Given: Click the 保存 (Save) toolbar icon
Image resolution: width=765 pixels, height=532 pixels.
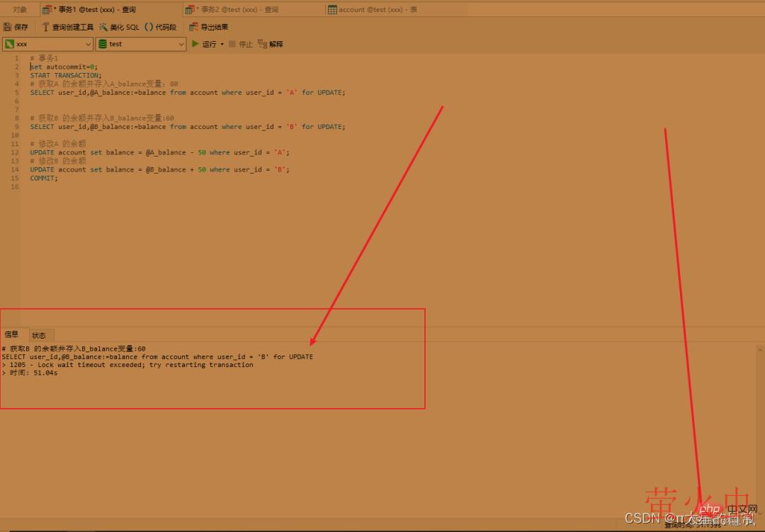Looking at the screenshot, I should 8,27.
